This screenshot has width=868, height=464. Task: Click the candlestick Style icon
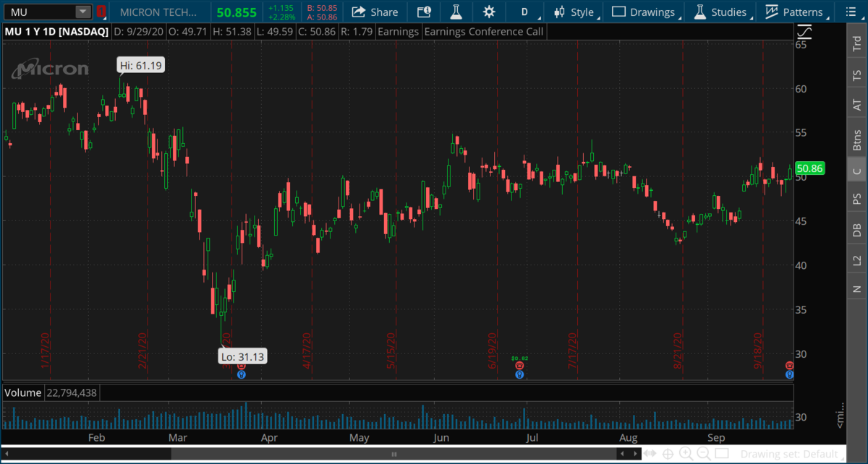(559, 12)
